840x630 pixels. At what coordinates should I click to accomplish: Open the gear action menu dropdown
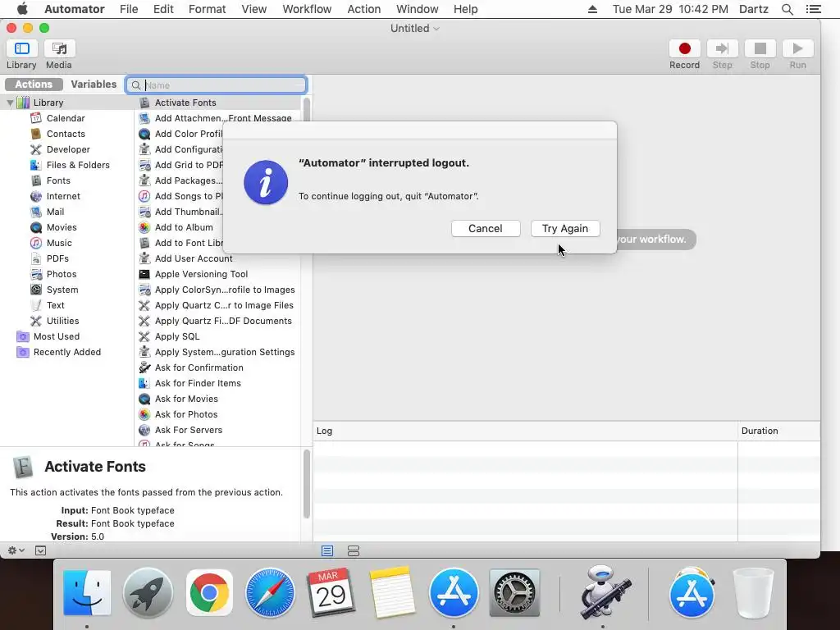[16, 550]
